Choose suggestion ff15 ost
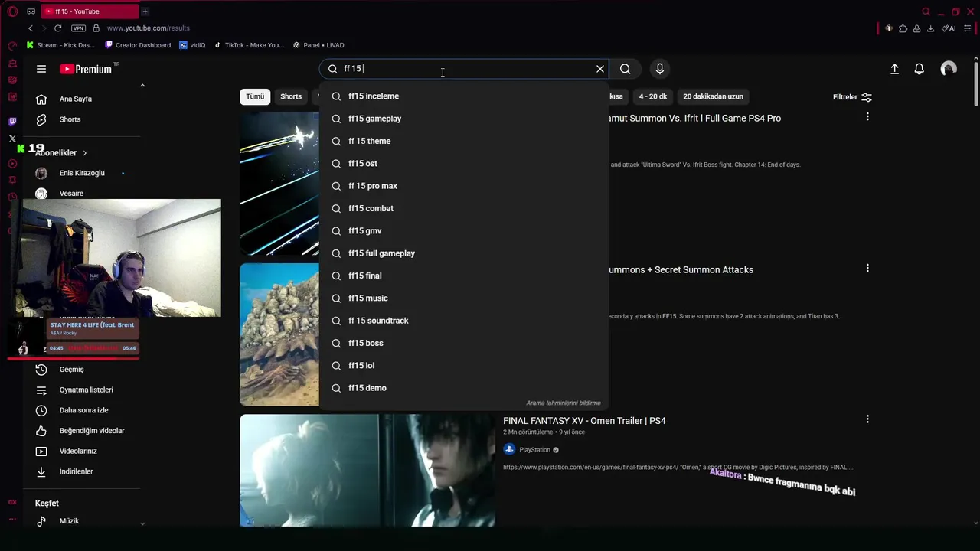 [x=464, y=164]
